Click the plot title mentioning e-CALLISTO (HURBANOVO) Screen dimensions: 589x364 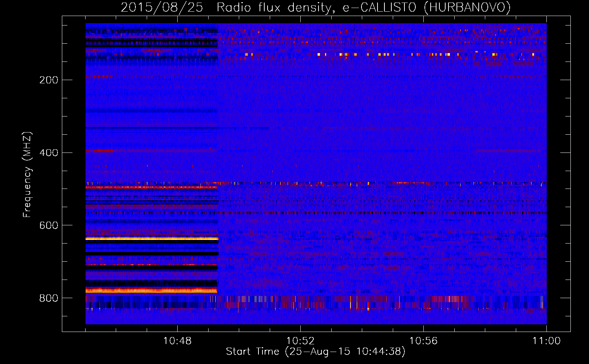[316, 8]
